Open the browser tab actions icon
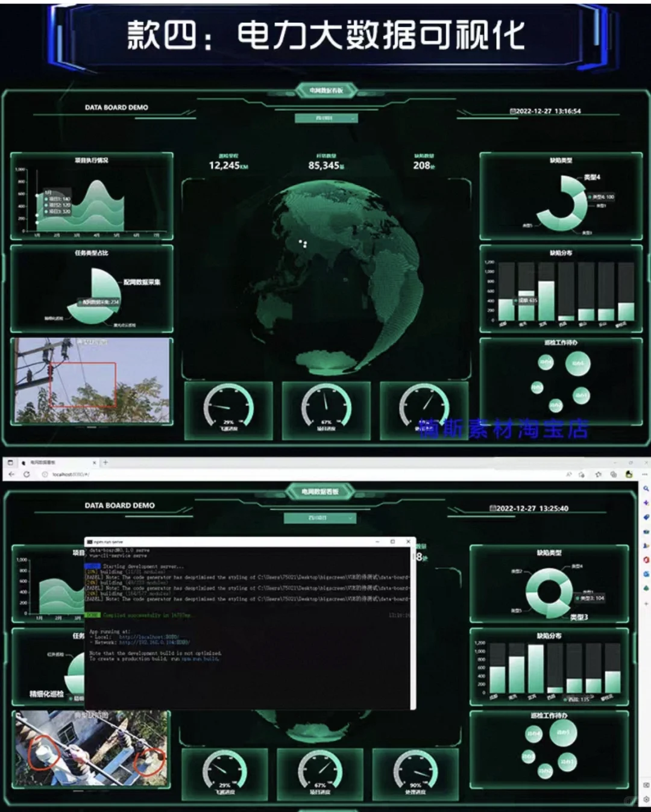 pyautogui.click(x=10, y=463)
